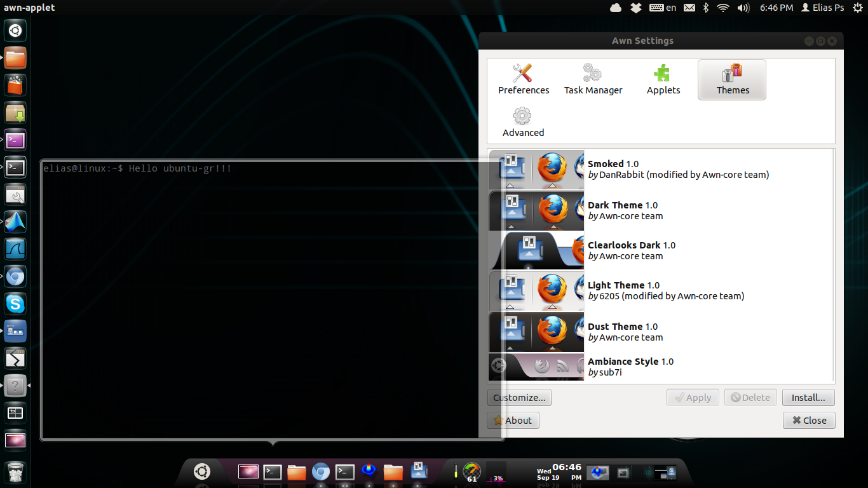Click the Ubuntu logo in the Awn dock

pos(202,471)
